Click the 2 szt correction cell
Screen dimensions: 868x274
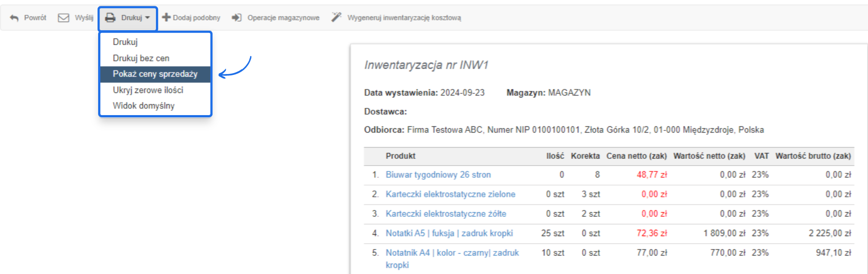[x=591, y=214]
